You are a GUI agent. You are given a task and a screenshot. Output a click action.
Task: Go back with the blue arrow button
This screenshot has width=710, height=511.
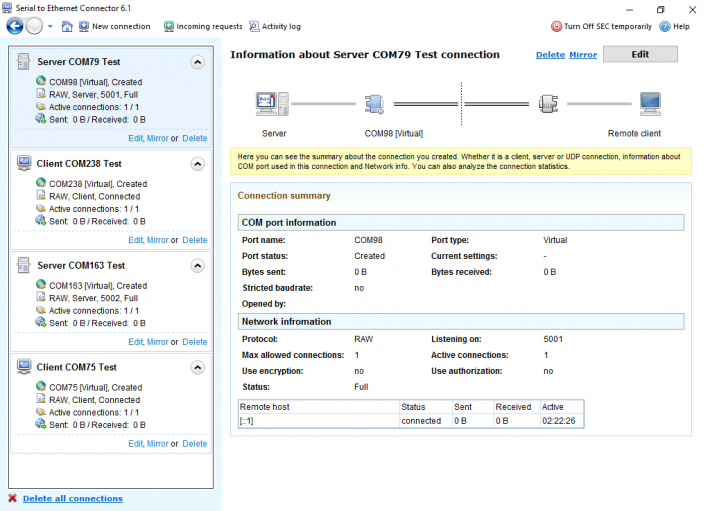[x=14, y=26]
